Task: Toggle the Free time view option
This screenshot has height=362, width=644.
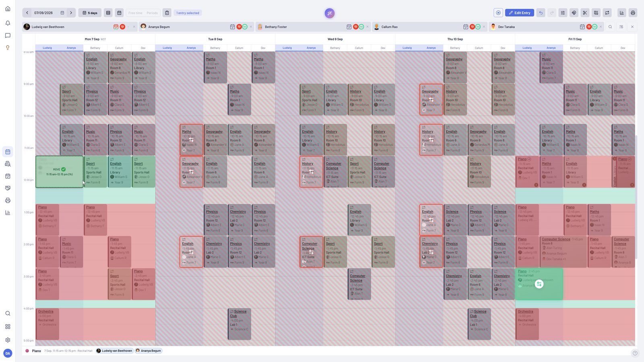Action: (x=135, y=13)
